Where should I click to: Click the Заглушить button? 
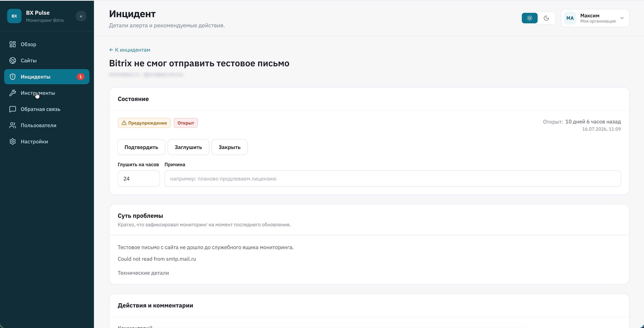188,147
